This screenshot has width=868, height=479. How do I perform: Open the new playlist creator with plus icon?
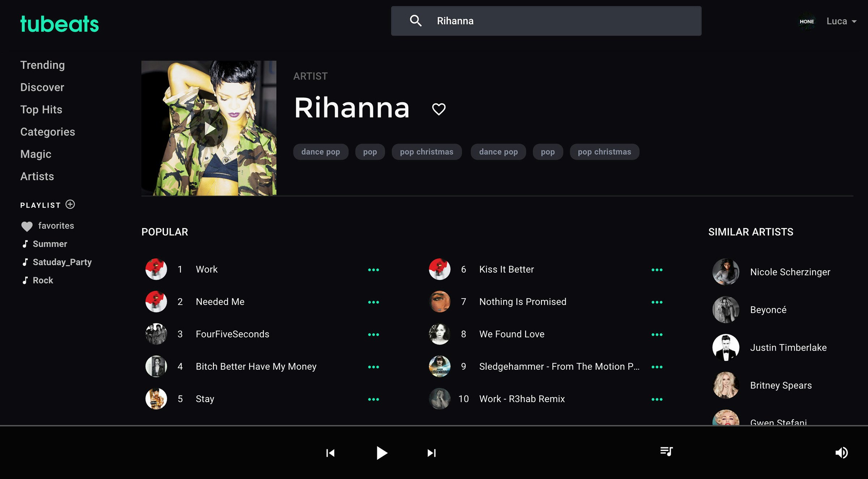(71, 205)
